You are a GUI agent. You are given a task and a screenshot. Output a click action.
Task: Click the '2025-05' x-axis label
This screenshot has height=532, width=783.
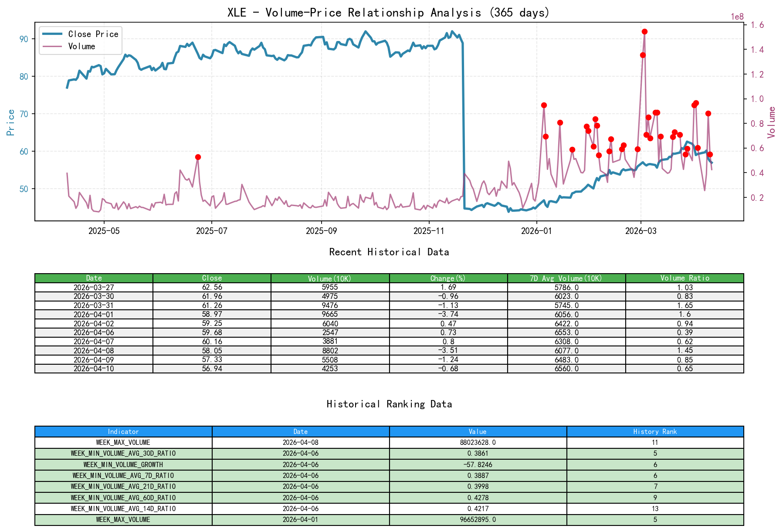tap(104, 231)
